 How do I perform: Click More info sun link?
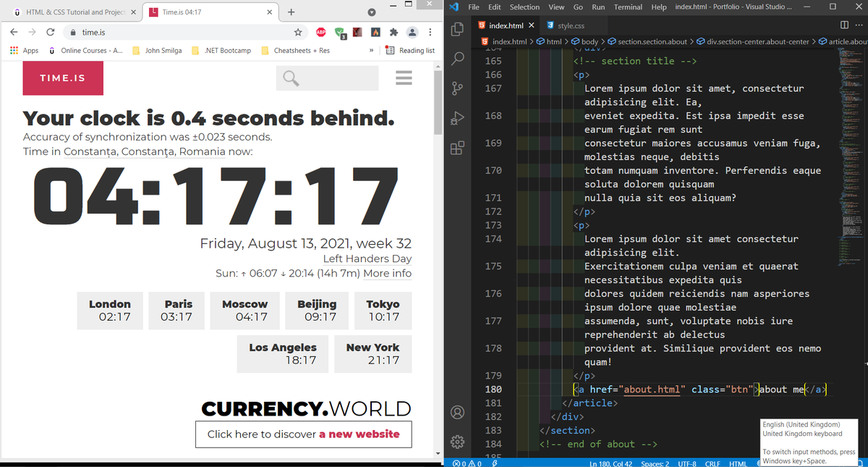pos(387,274)
